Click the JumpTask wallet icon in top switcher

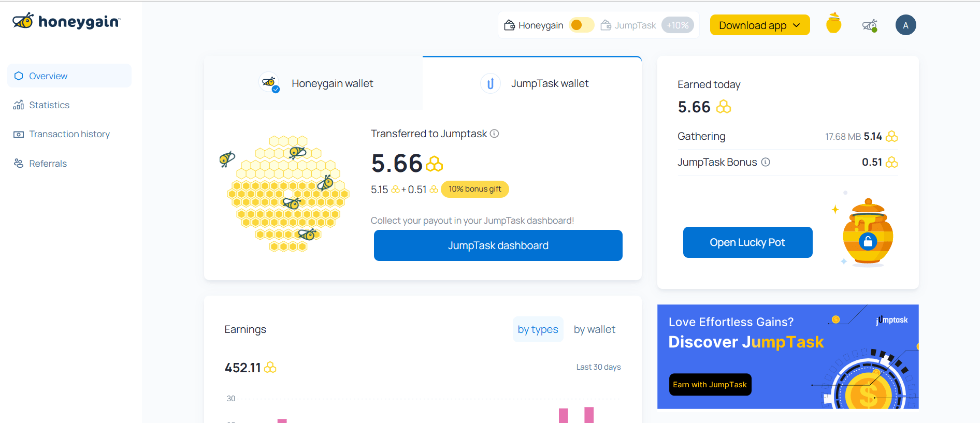point(606,25)
